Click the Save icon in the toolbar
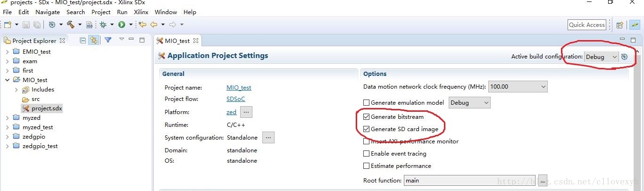644x191 pixels. click(26, 25)
